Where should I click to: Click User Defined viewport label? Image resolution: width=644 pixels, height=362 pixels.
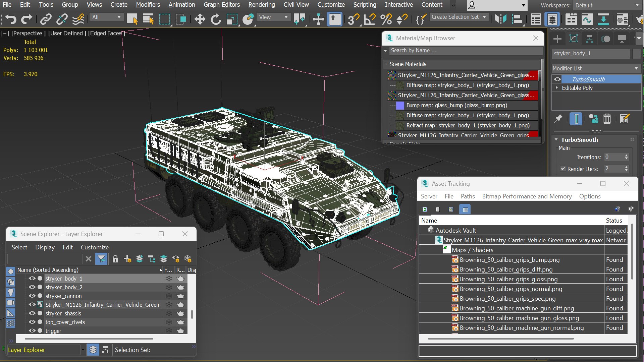pyautogui.click(x=67, y=33)
